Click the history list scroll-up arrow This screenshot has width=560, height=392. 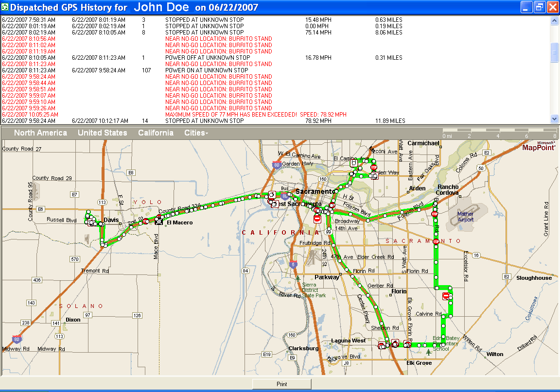[554, 20]
